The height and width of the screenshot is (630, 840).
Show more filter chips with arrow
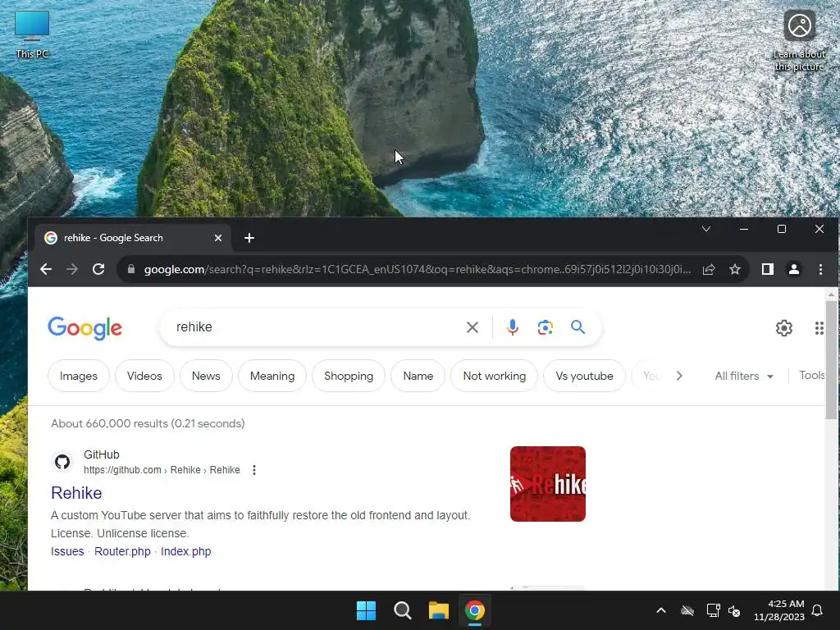pyautogui.click(x=678, y=376)
